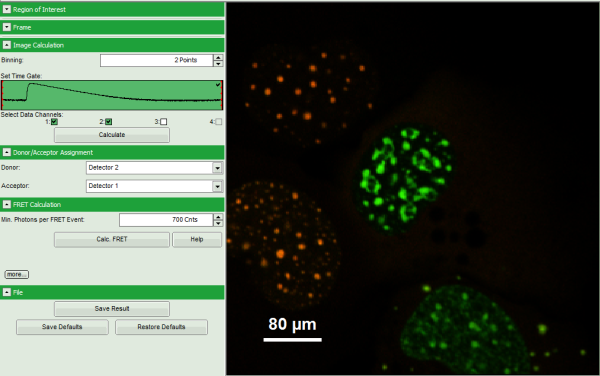The width and height of the screenshot is (600, 376).
Task: Collapse the File section arrow
Action: (7, 292)
